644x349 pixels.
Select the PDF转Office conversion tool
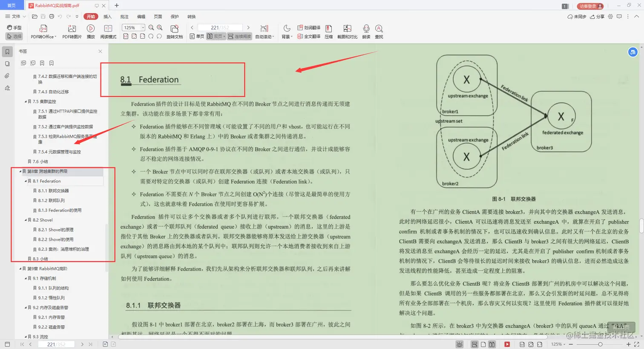pos(43,31)
